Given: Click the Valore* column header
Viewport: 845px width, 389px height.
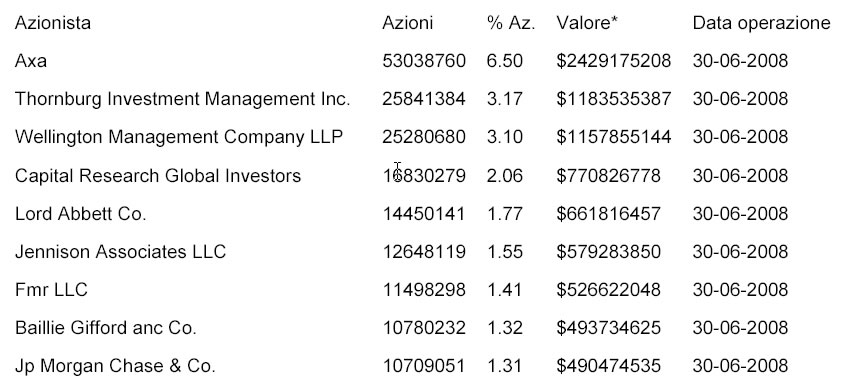Looking at the screenshot, I should tap(587, 23).
